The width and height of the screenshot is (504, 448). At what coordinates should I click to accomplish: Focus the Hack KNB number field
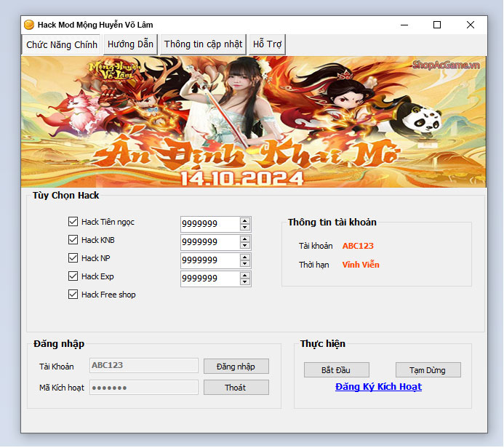[210, 242]
